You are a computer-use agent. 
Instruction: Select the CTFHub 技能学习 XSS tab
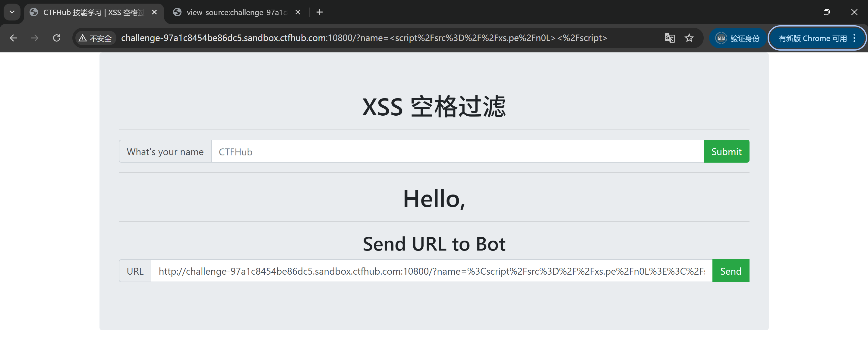click(x=93, y=12)
